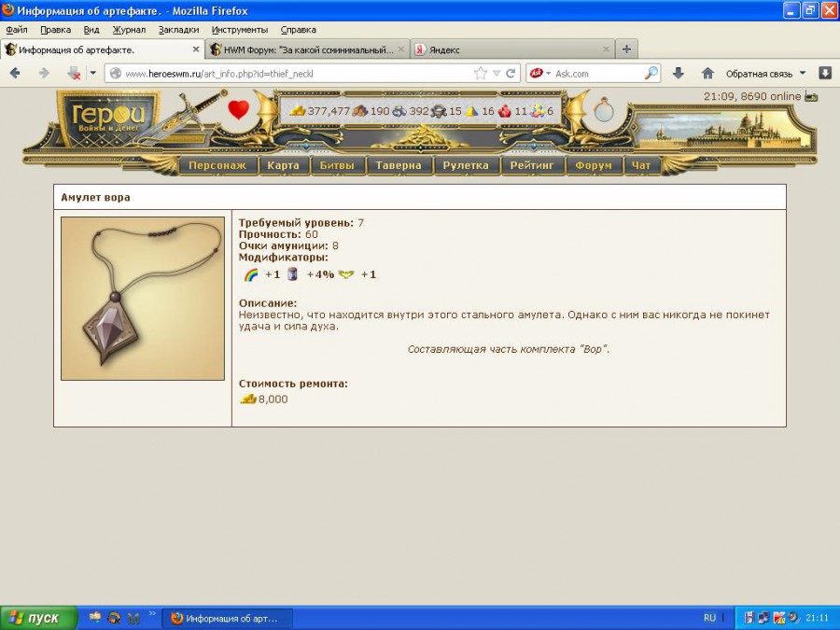Viewport: 840px width, 630px height.
Task: Click the search magnifier in Ask.com box
Action: point(651,73)
